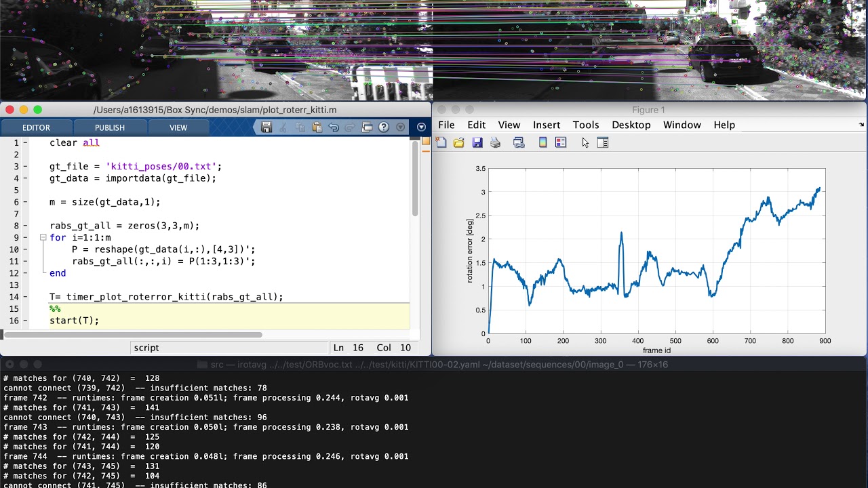Toggle breakpoint at line 4
868x488 pixels.
click(x=25, y=178)
